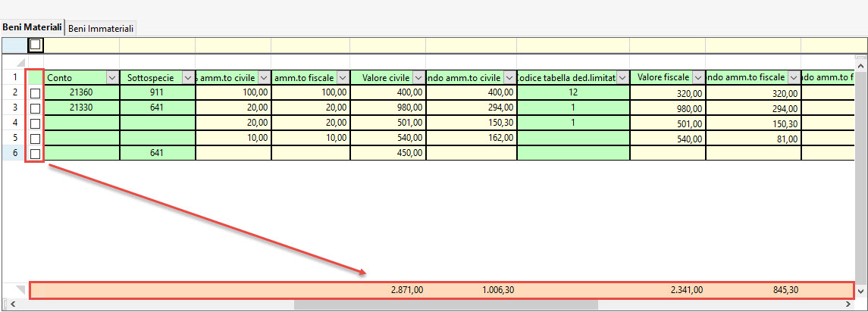Viewport: 868px width, 312px height.
Task: Click Valore civile cell 400,00 in row 2
Action: coord(388,93)
